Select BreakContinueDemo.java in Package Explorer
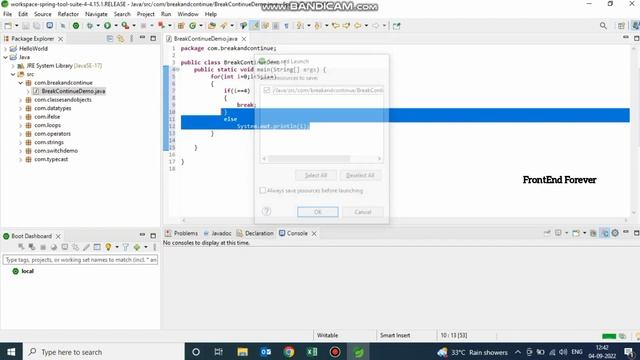Image resolution: width=640 pixels, height=360 pixels. tap(73, 91)
